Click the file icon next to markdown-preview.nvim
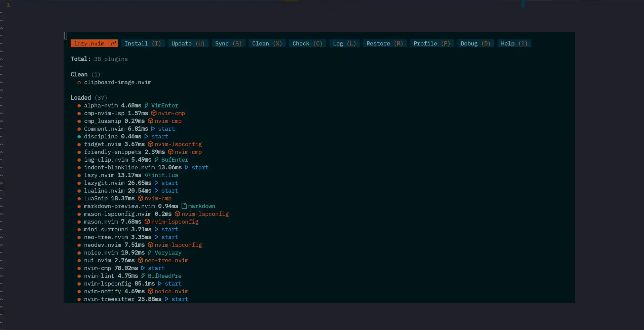Screen dimensions: 644x330 tap(183, 206)
